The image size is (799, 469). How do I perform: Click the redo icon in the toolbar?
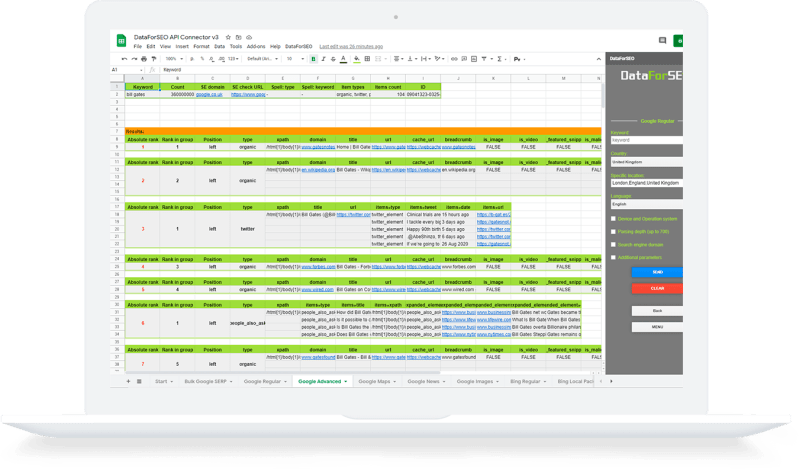[x=134, y=59]
